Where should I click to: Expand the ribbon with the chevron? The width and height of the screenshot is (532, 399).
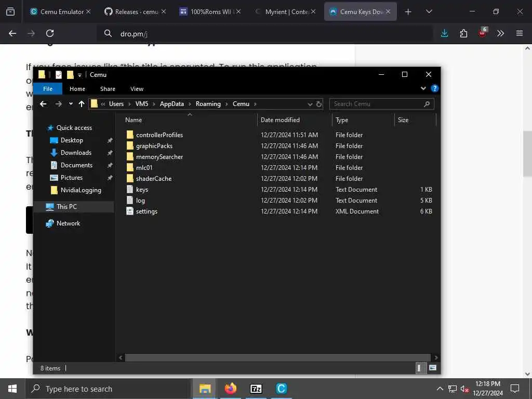423,88
